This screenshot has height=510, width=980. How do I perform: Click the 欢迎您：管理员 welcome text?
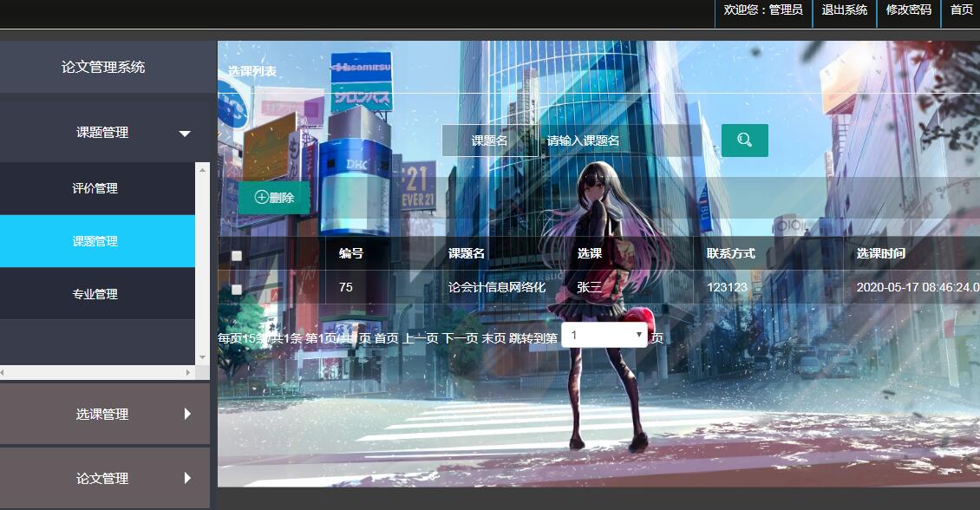click(x=763, y=10)
